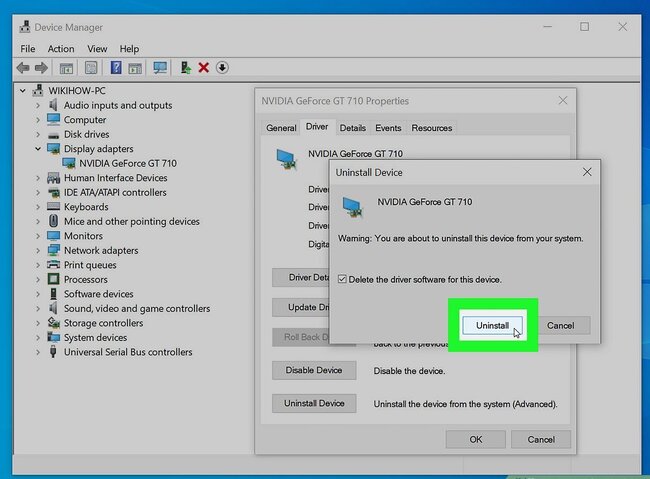Viewport: 650px width, 479px height.
Task: Click Cancel in the Properties window
Action: click(541, 439)
